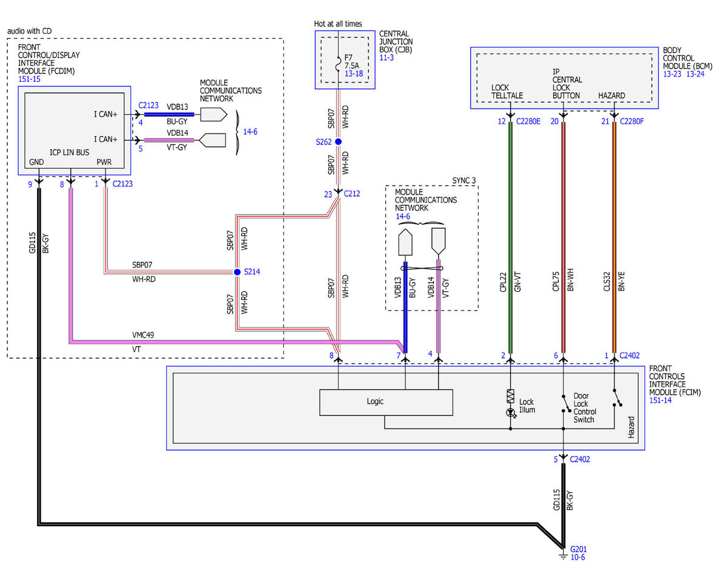Select the Hazard switch symbol
Viewport: 728px width, 562px height.
tap(616, 396)
